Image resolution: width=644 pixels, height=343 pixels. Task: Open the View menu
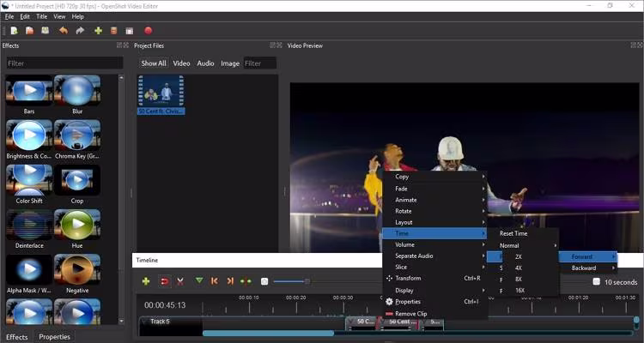[x=59, y=16]
